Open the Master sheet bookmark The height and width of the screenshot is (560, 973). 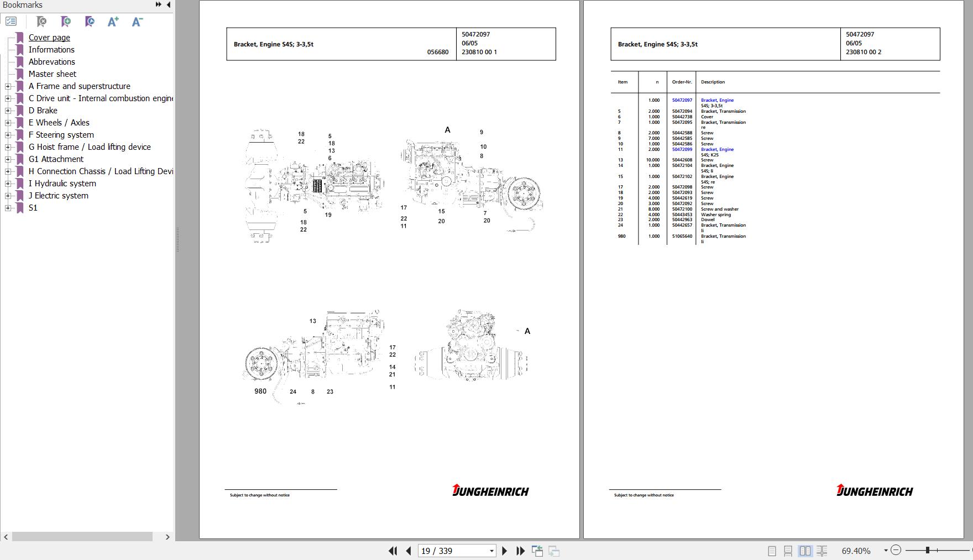click(53, 74)
